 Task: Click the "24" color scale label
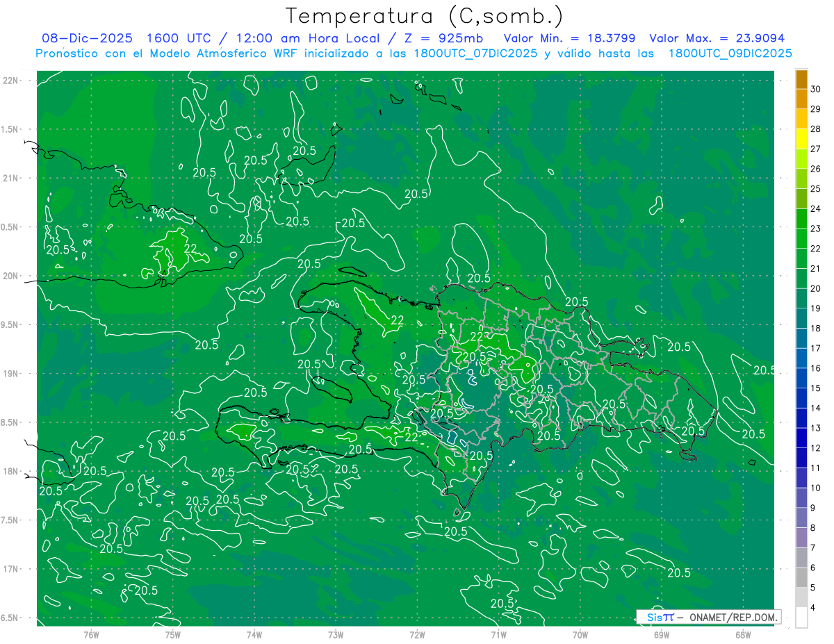(x=816, y=208)
